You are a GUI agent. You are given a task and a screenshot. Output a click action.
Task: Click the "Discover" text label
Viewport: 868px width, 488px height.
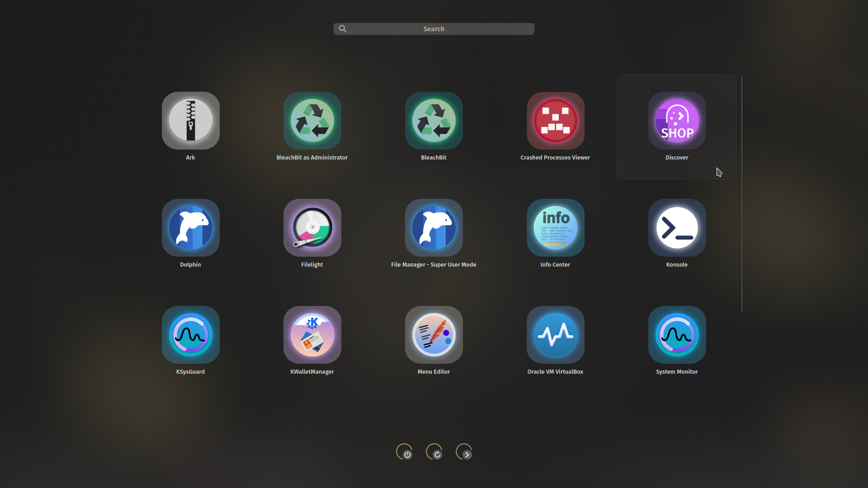(677, 158)
